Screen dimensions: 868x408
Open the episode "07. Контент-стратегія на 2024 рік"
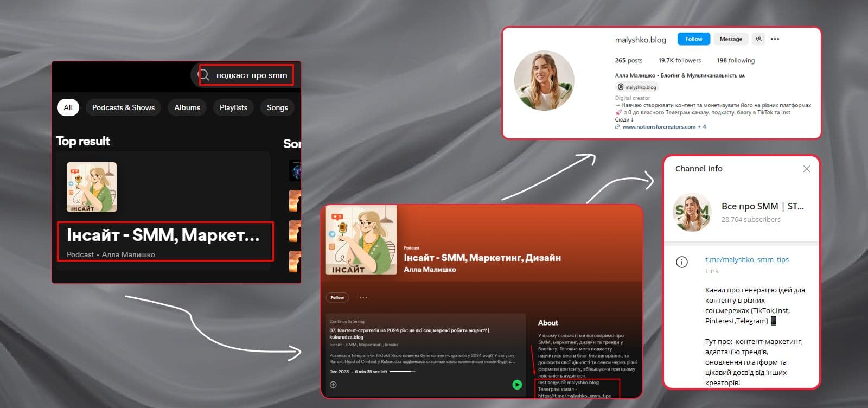(x=410, y=333)
